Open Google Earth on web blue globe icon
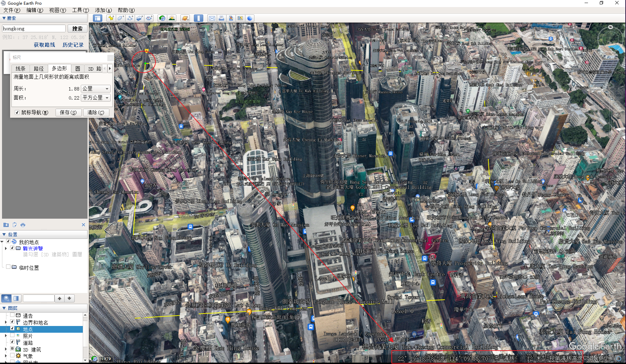 click(x=250, y=18)
